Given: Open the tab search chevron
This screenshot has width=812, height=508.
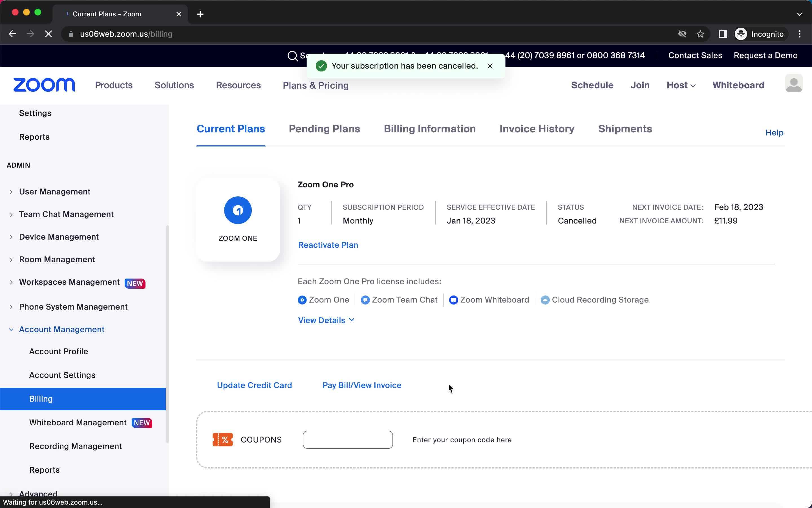Looking at the screenshot, I should tap(799, 14).
